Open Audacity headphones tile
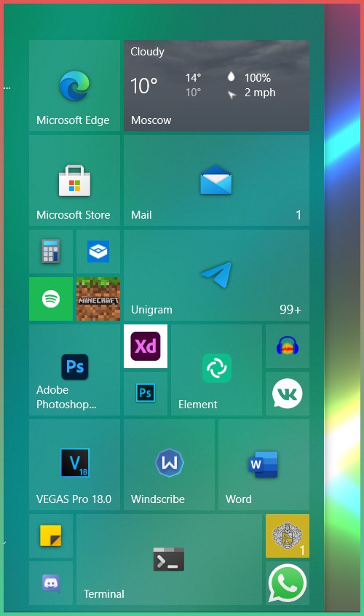 pos(288,346)
